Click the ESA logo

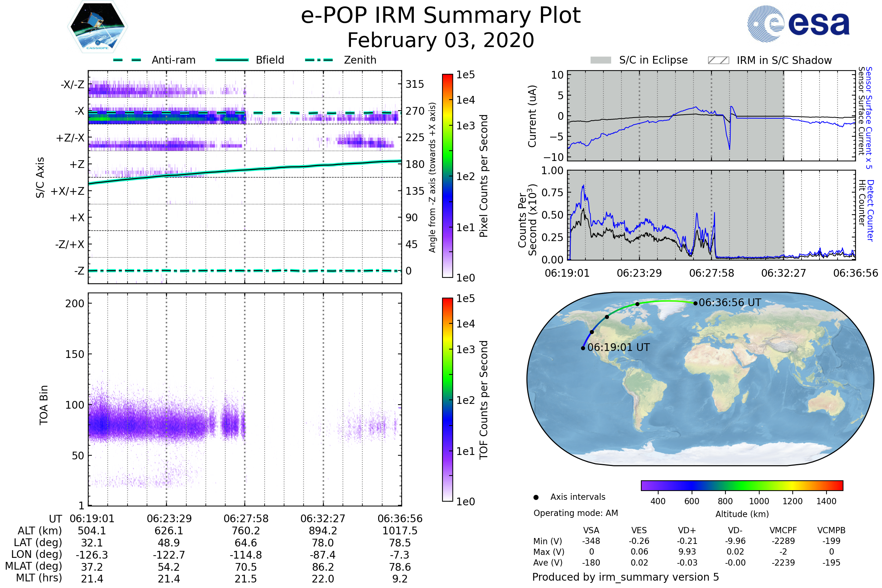pos(798,24)
